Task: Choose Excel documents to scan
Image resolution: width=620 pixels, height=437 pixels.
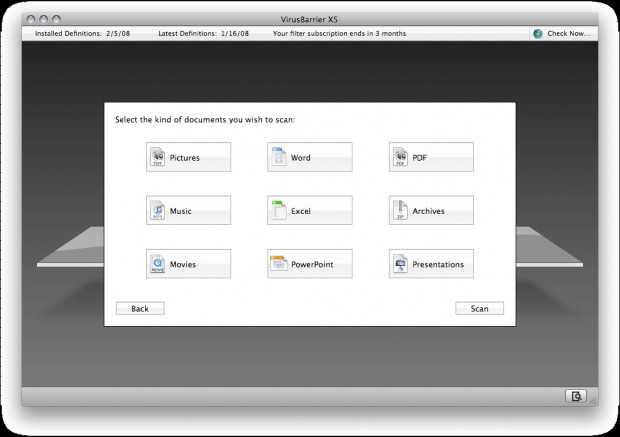Action: pyautogui.click(x=310, y=210)
